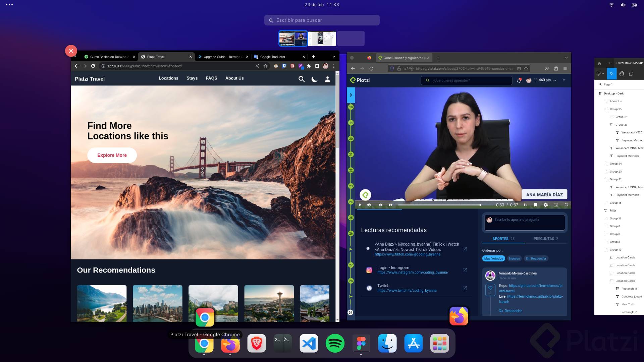Select Sin Responder sort option
This screenshot has width=644, height=362.
click(536, 258)
